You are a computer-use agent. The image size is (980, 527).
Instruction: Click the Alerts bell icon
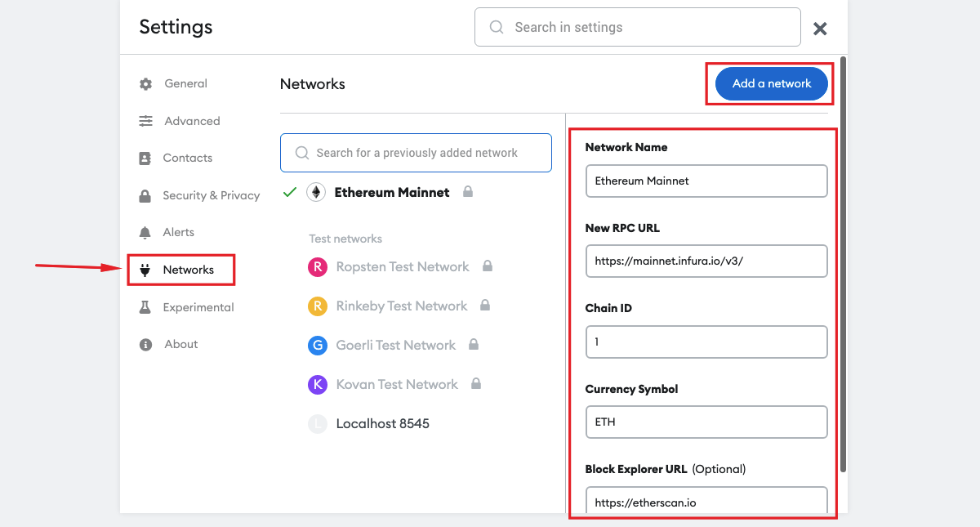pos(145,233)
